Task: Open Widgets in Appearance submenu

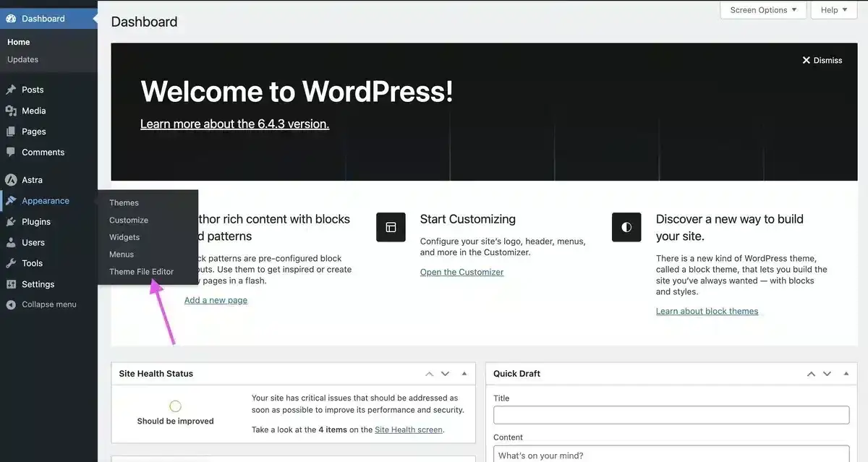Action: [x=124, y=237]
